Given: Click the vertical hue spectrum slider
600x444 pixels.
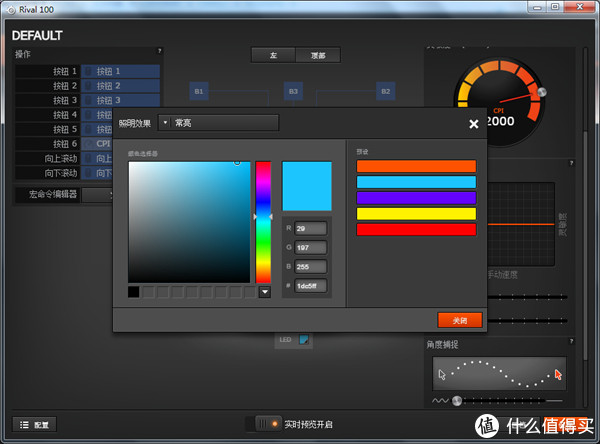Looking at the screenshot, I should pyautogui.click(x=263, y=222).
